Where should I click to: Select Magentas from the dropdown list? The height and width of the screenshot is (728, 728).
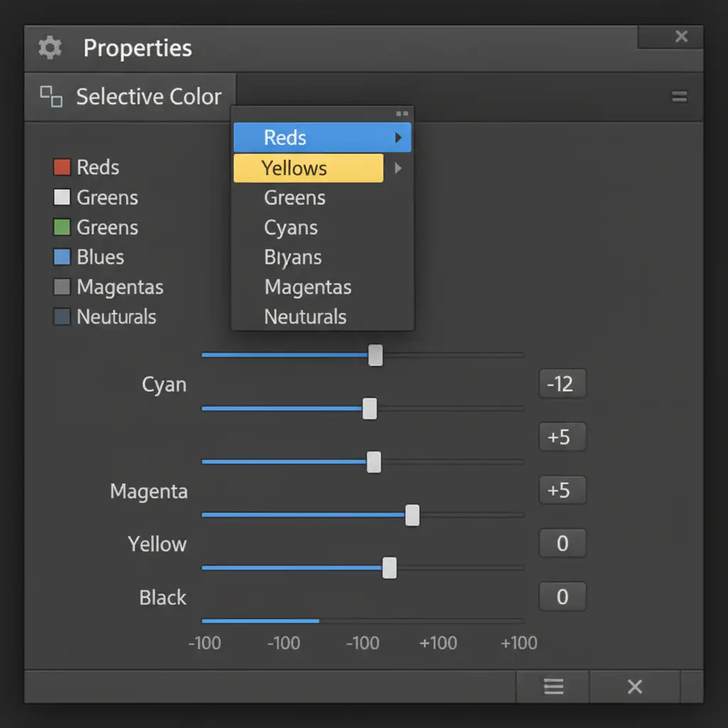point(308,287)
